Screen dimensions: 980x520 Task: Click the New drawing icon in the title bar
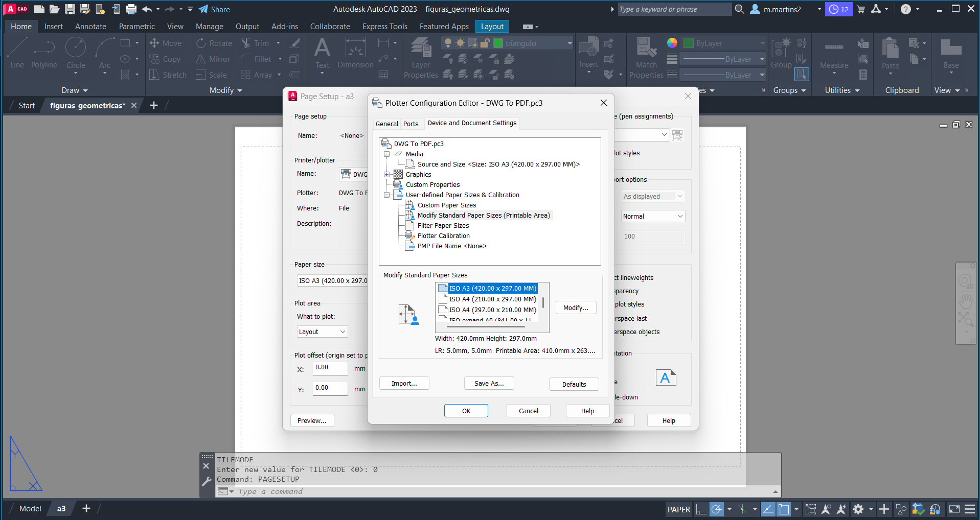coord(39,9)
